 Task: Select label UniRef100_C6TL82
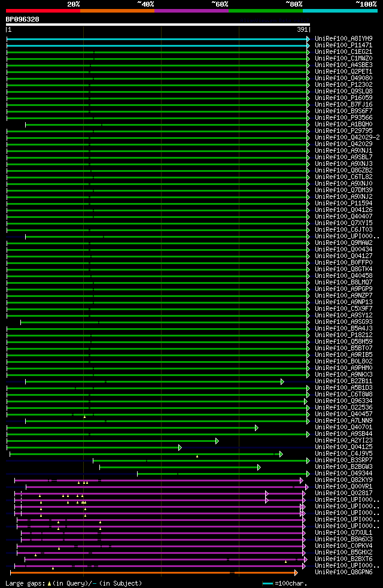[x=344, y=177]
